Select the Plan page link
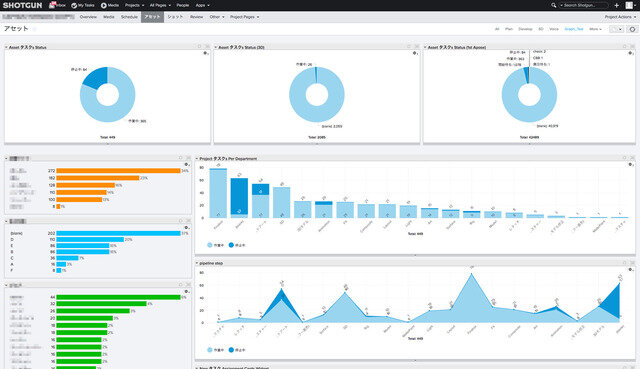Screen dimensions: 640x369 [x=509, y=29]
